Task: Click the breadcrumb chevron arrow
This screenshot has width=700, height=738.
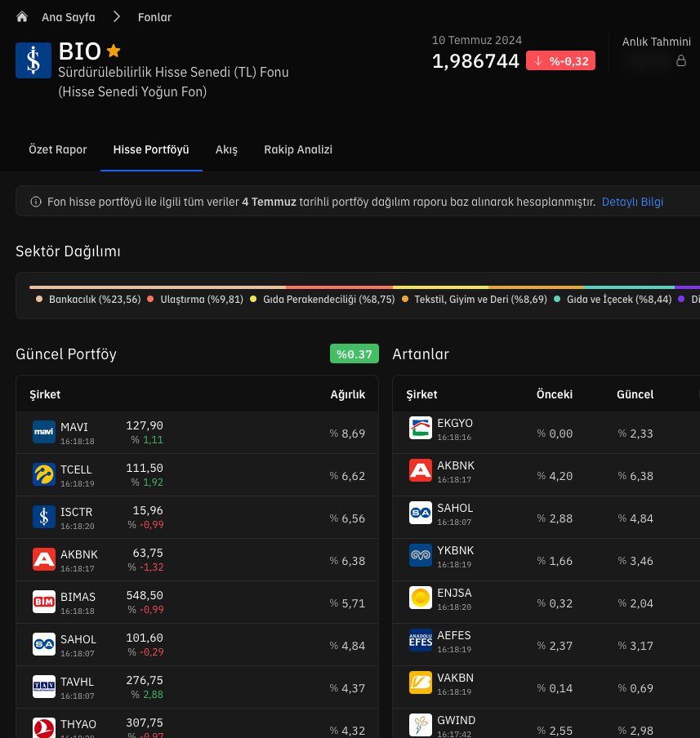Action: pyautogui.click(x=117, y=17)
